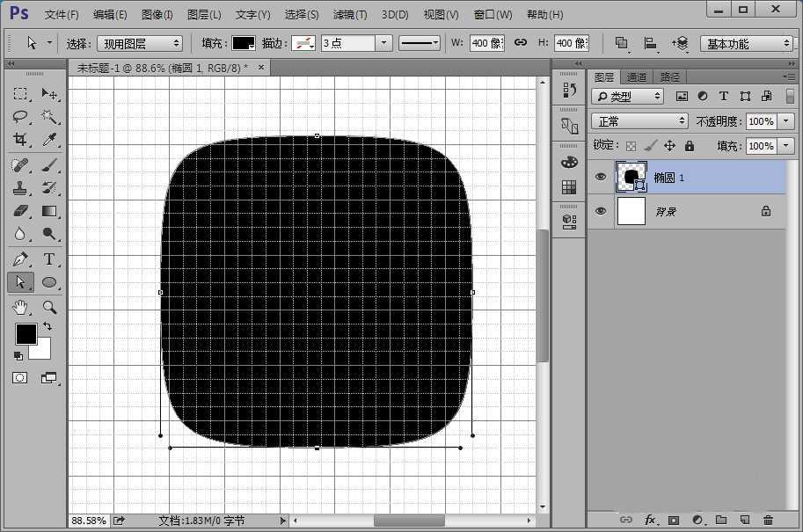Click the 填充 color swatch in options bar
803x532 pixels.
(x=243, y=43)
